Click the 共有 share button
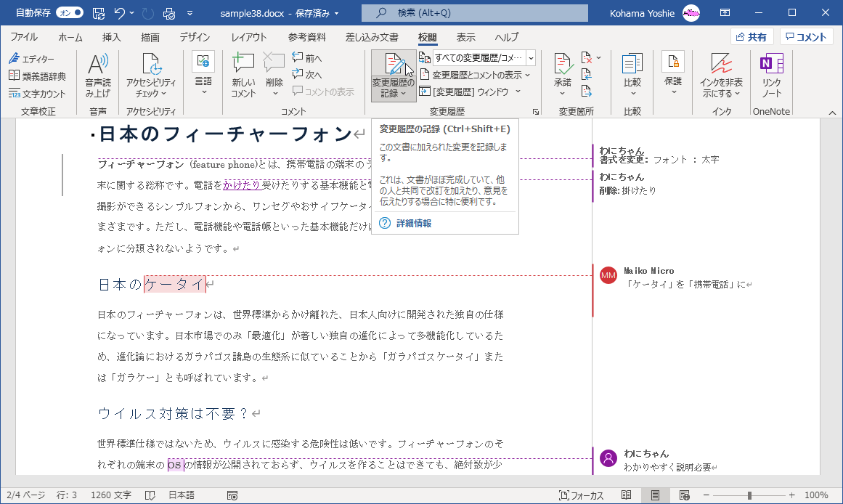This screenshot has width=843, height=504. coord(751,37)
